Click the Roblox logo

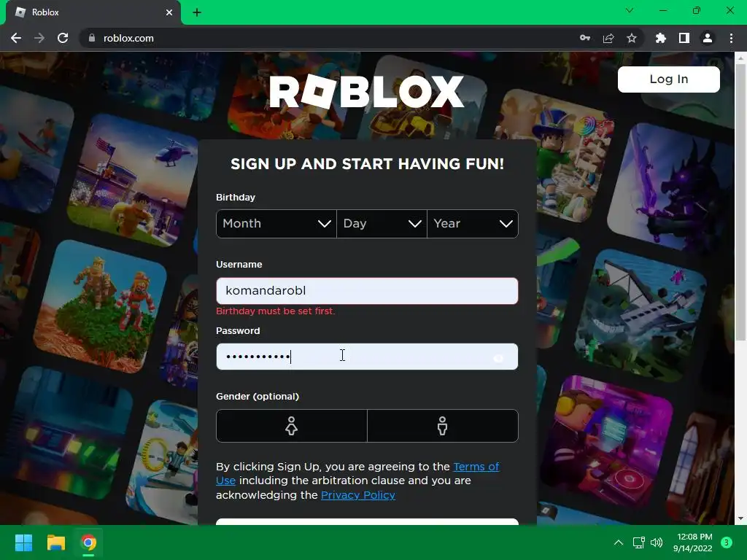pos(366,91)
